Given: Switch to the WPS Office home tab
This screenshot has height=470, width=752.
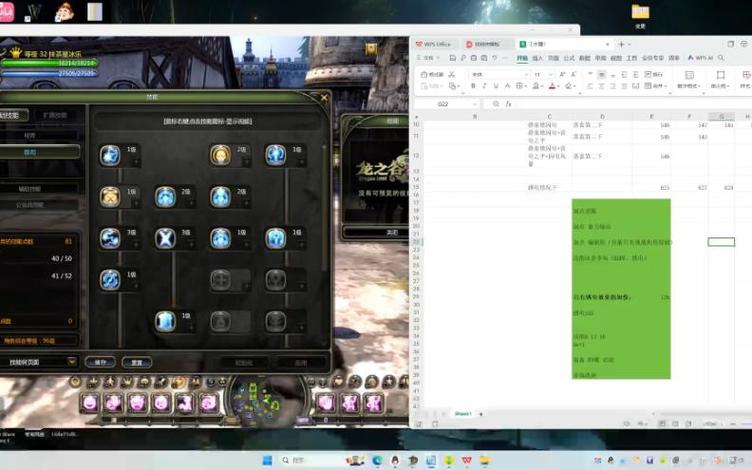Looking at the screenshot, I should [x=434, y=44].
